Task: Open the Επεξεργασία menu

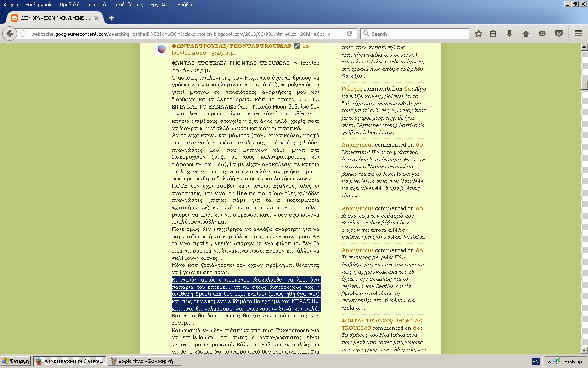Action: [39, 5]
